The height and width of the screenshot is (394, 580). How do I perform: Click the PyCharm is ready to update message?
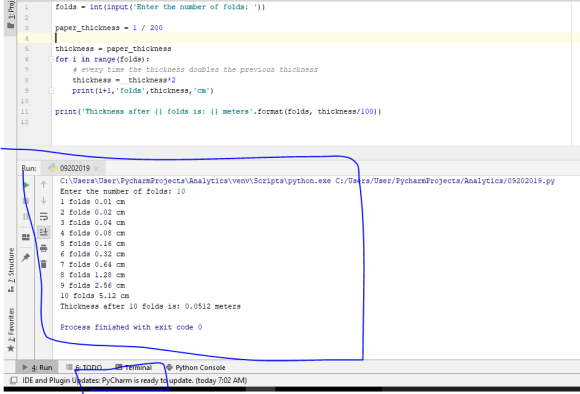click(x=135, y=380)
